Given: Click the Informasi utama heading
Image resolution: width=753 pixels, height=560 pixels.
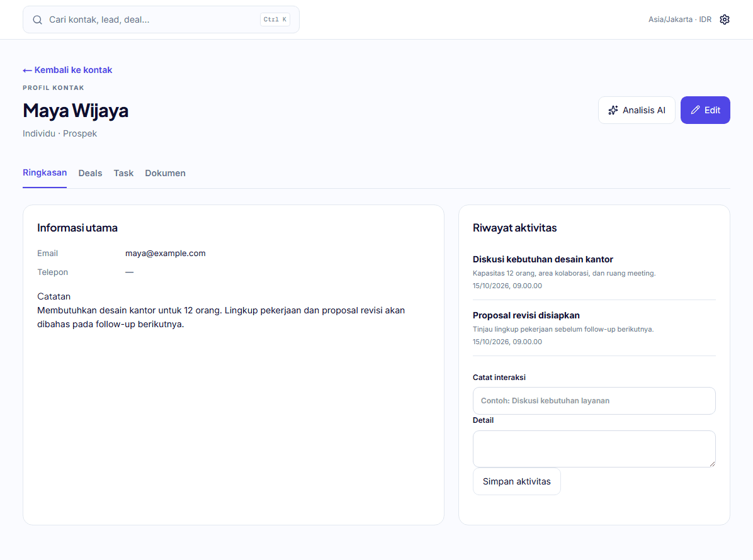Looking at the screenshot, I should point(77,228).
